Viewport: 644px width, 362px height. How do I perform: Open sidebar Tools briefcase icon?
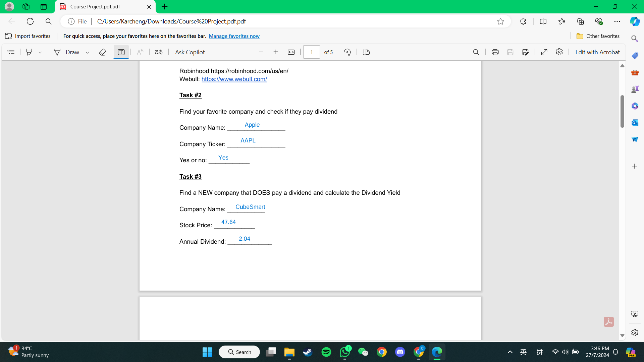[x=635, y=72]
